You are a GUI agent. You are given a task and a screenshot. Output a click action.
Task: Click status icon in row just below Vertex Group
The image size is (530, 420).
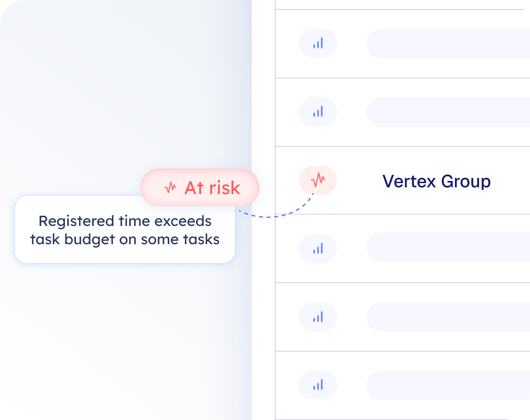(318, 249)
